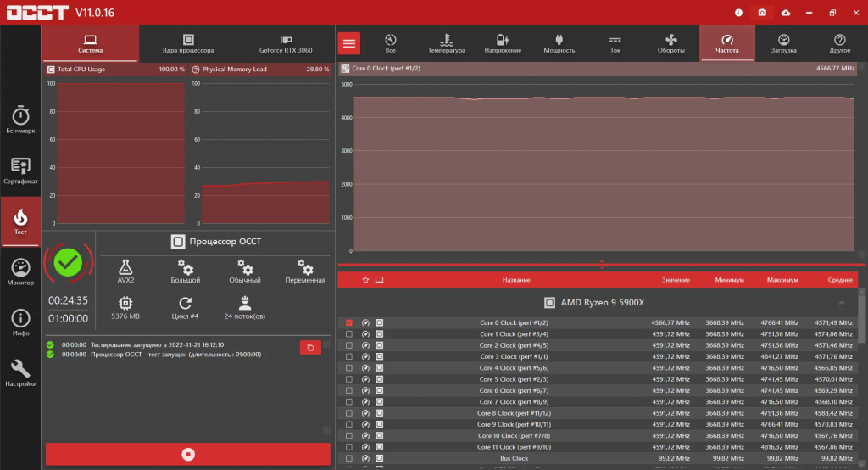This screenshot has width=868, height=470.
Task: Check the Core 3 Clock checkbox
Action: 348,356
